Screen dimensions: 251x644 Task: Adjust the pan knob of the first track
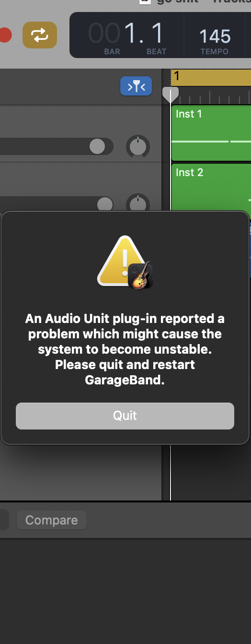pos(138,147)
